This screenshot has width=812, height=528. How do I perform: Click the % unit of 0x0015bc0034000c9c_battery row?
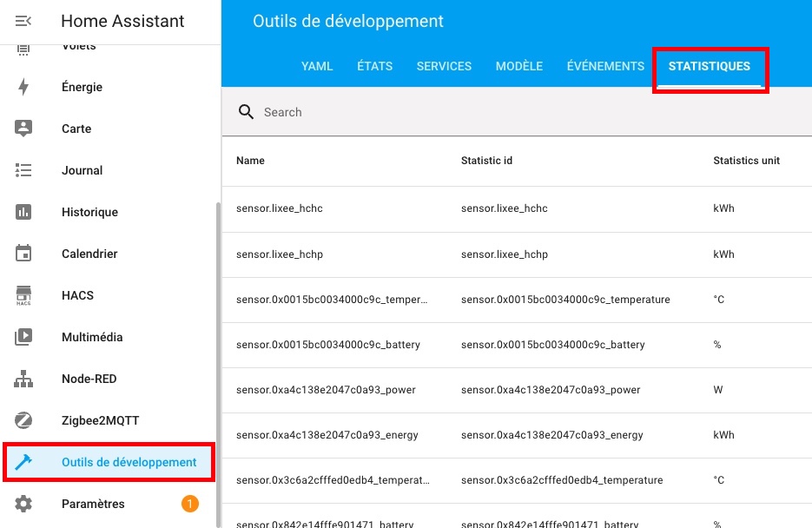pos(717,344)
